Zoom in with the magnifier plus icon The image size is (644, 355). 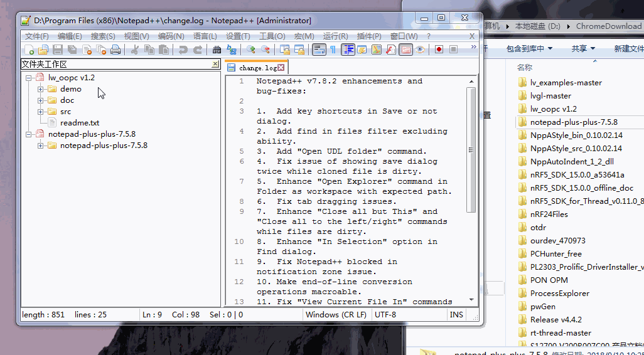coord(250,50)
